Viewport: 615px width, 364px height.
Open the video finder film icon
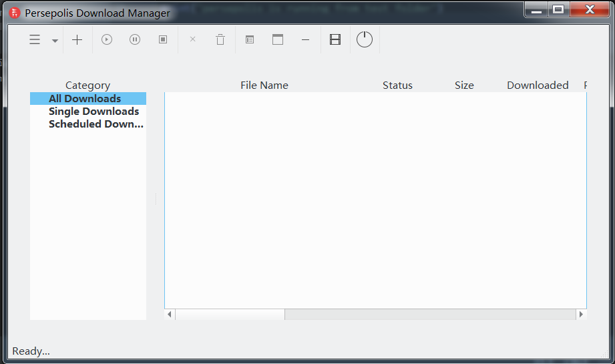pyautogui.click(x=335, y=40)
